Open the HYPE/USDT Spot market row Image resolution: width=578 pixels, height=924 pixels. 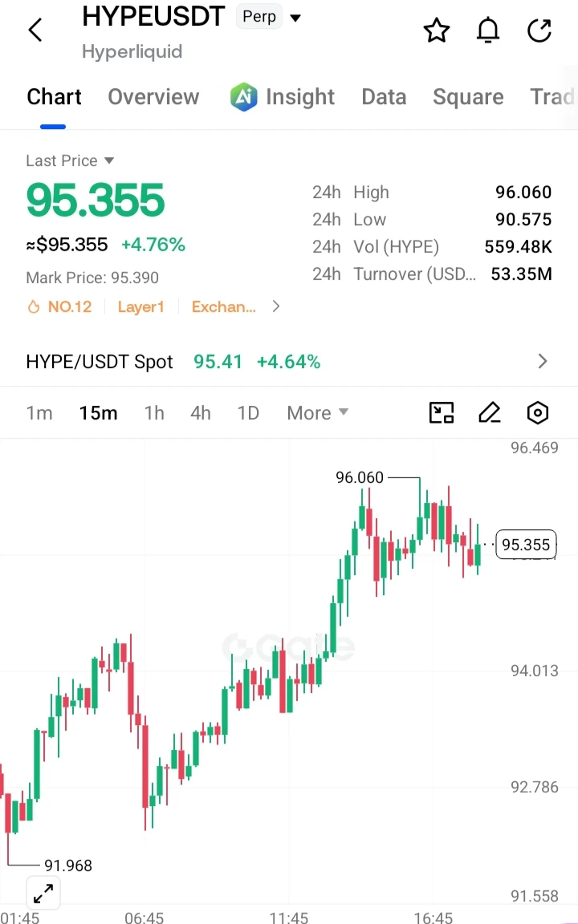point(289,361)
